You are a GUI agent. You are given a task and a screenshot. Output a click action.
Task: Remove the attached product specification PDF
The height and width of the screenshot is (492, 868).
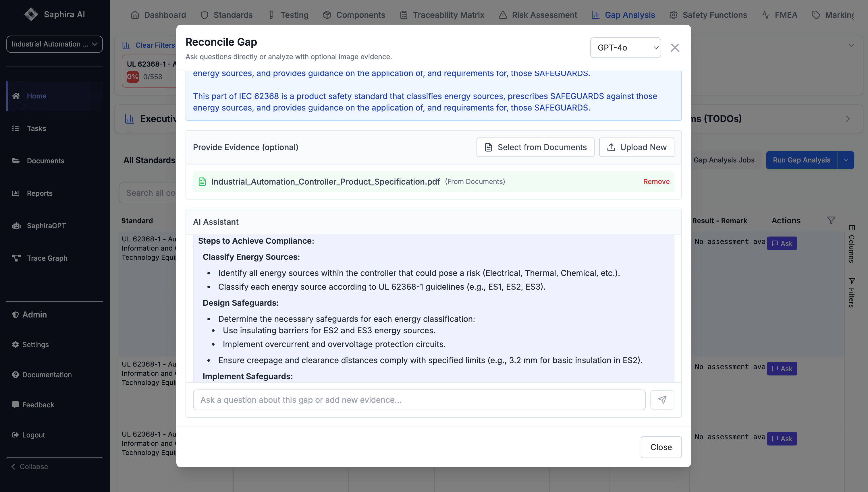pos(656,182)
